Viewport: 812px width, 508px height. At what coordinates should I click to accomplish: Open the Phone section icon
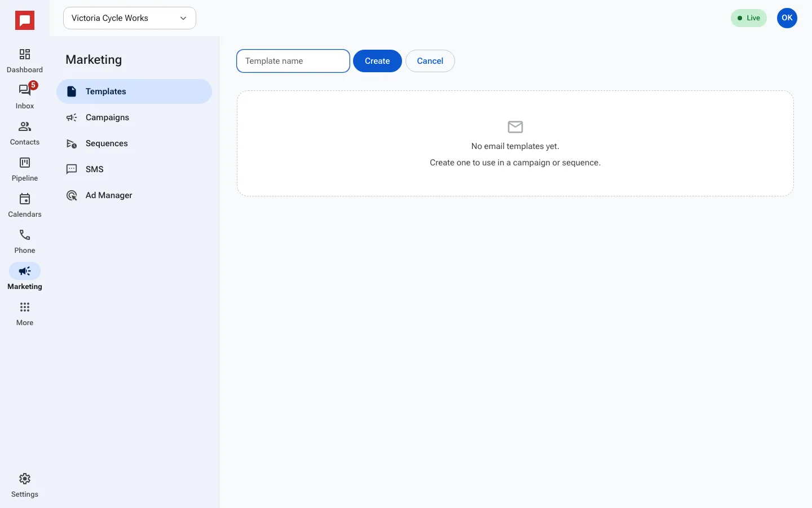25,235
